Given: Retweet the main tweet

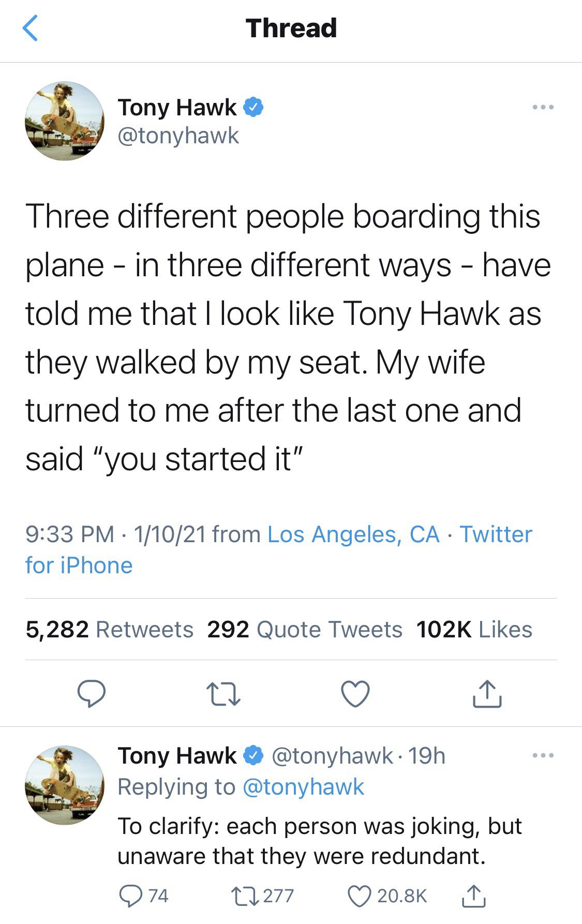Looking at the screenshot, I should click(x=223, y=694).
